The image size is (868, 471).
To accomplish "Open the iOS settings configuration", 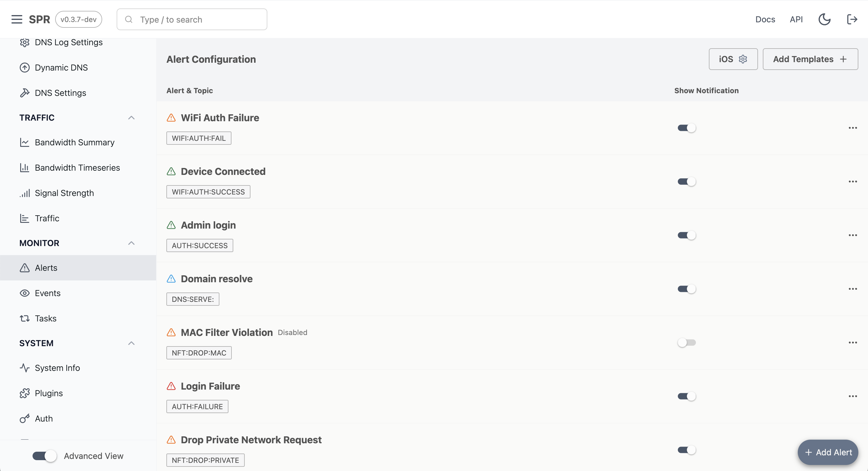I will [733, 58].
